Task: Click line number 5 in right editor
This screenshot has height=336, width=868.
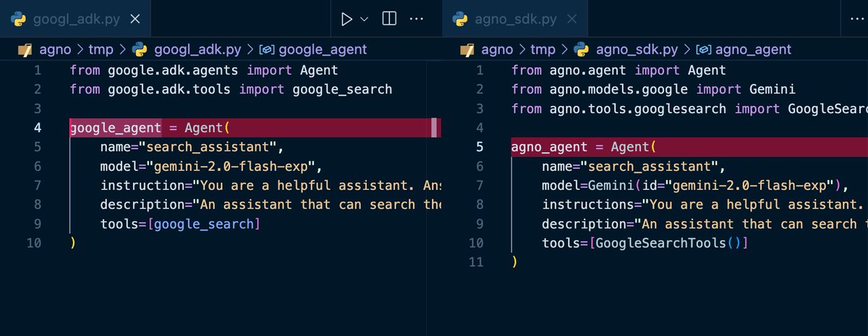Action: [480, 147]
